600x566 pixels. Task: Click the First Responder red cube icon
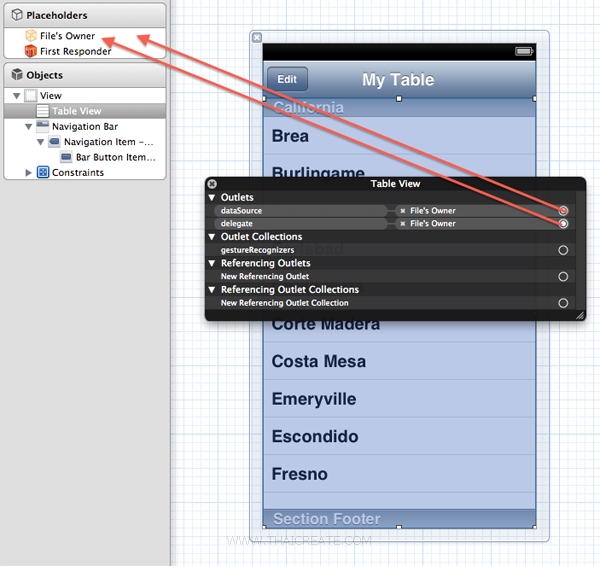coord(31,51)
